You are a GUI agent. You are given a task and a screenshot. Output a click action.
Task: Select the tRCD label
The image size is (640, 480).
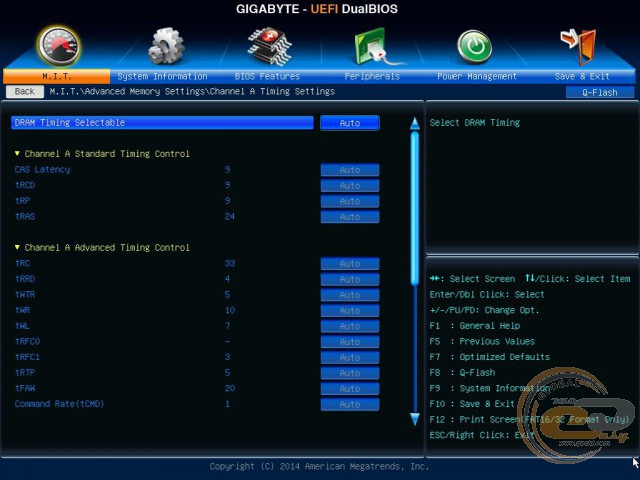coord(25,185)
